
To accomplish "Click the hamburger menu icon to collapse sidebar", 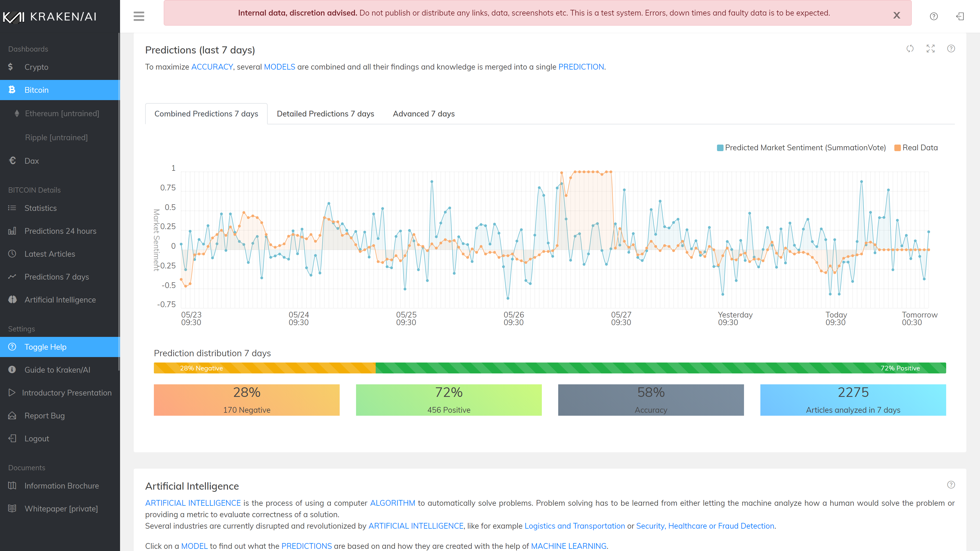I will tap(139, 16).
